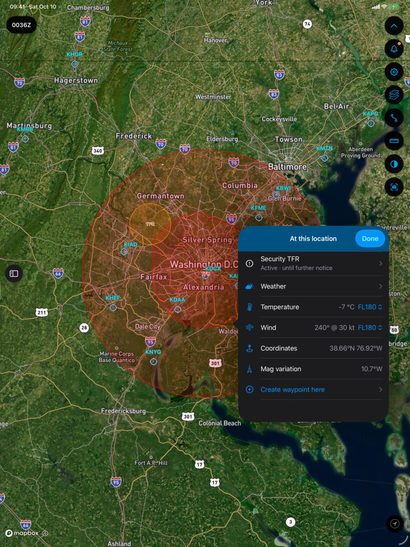The height and width of the screenshot is (547, 410).
Task: Select the KIAD airport marker
Action: click(x=124, y=251)
